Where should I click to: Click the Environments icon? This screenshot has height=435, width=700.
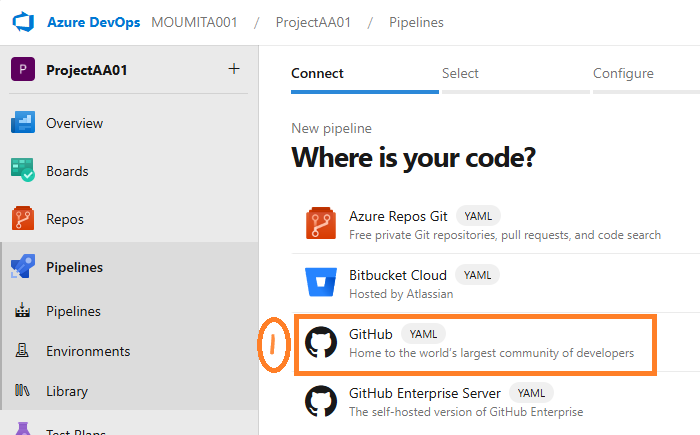pos(22,351)
